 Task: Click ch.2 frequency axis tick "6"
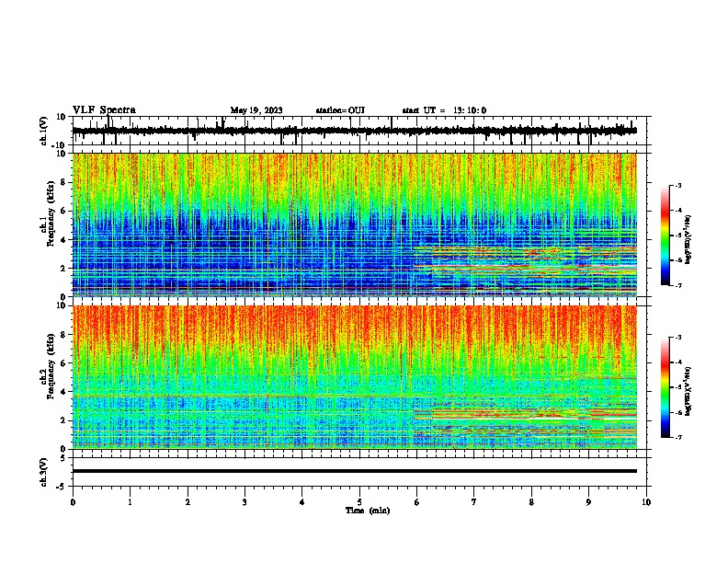coord(63,363)
